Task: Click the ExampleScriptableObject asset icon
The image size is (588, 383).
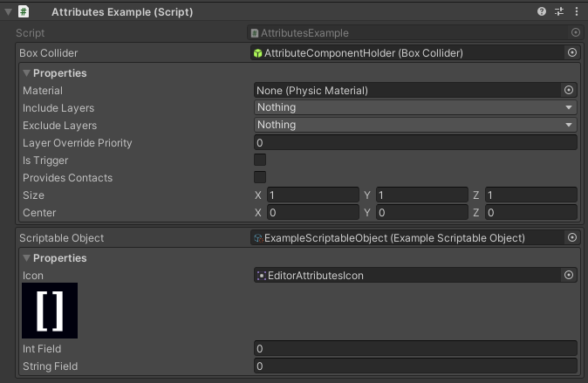Action: pos(258,238)
